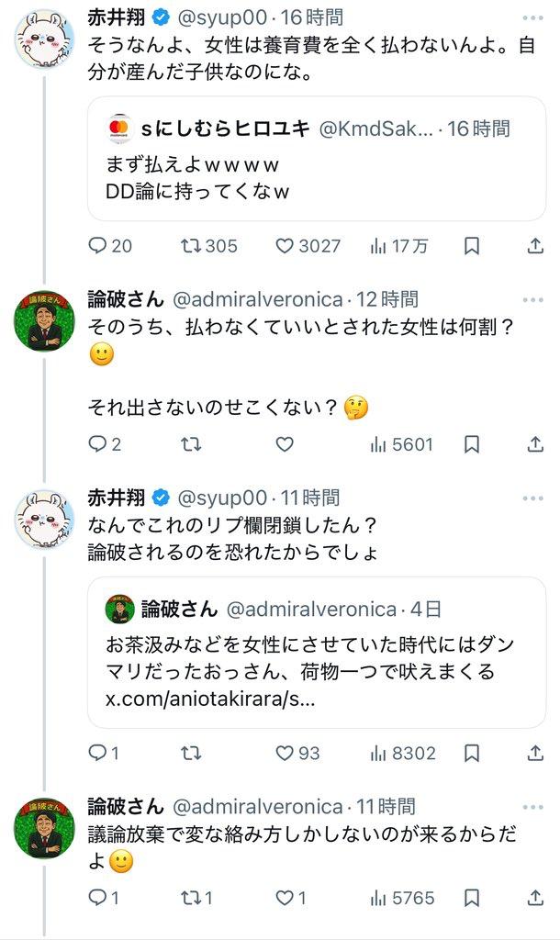
Task: Open more options on 論破さん's 12時間 tweet
Action: pos(532,298)
